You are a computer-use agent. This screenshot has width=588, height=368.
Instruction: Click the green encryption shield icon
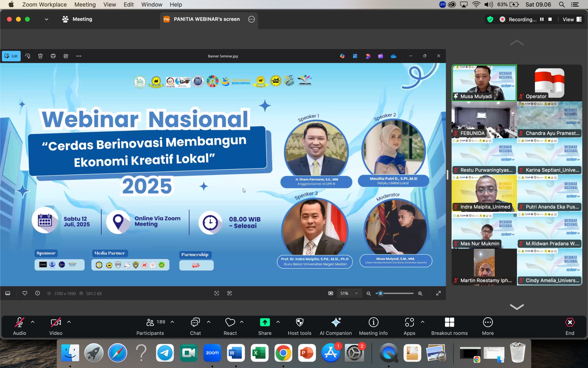click(x=490, y=19)
